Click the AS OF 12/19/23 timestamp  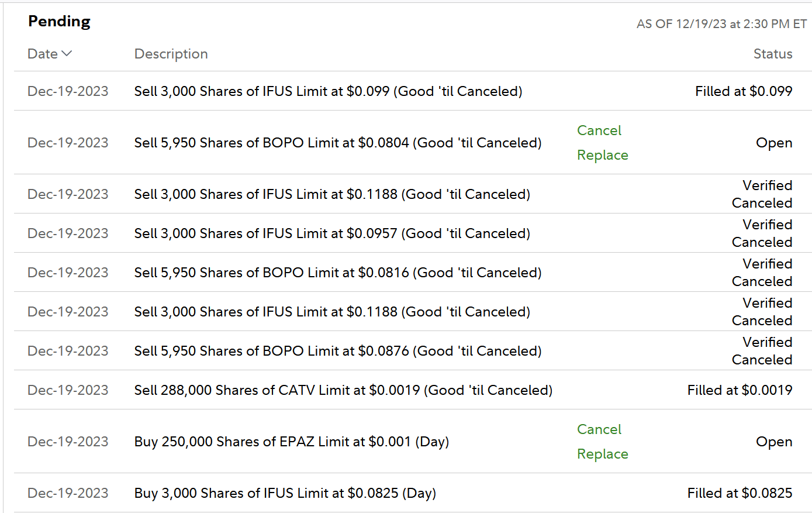pyautogui.click(x=721, y=24)
